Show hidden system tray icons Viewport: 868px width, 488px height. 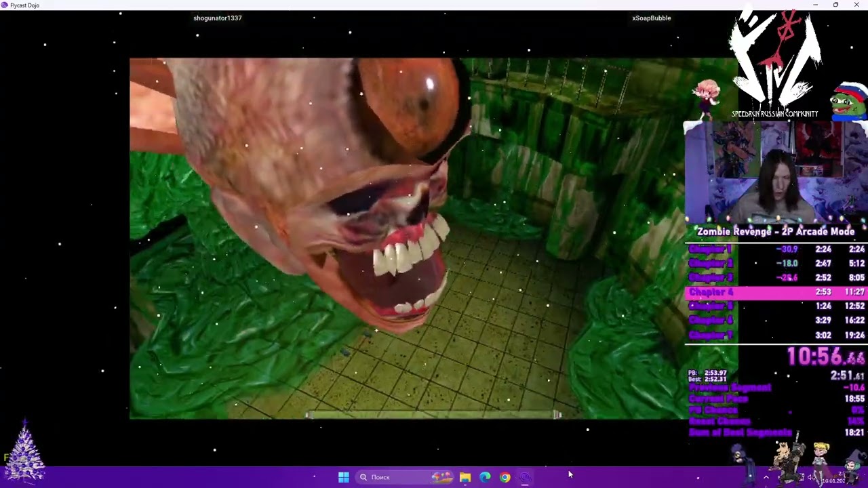(x=766, y=477)
